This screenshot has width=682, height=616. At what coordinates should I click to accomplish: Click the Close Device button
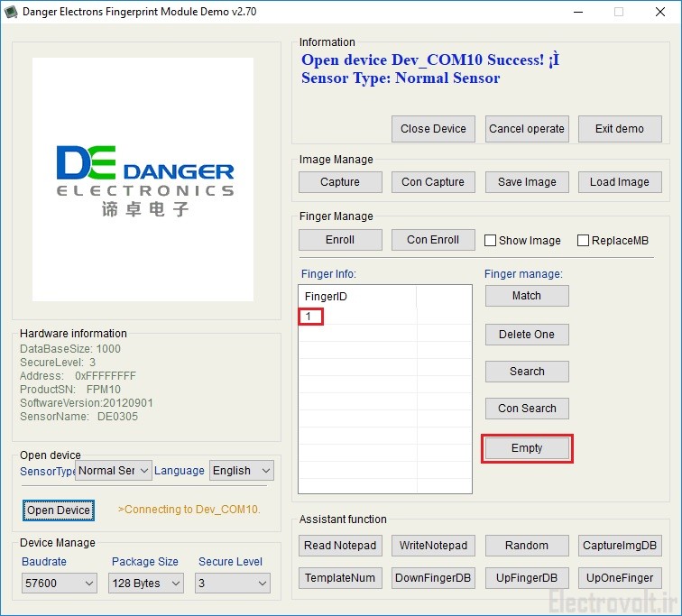click(433, 129)
